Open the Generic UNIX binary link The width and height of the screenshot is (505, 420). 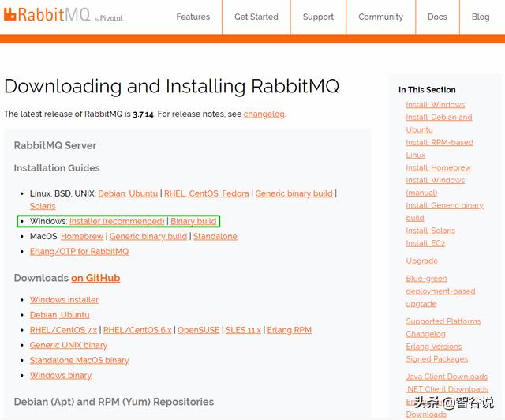click(x=69, y=345)
